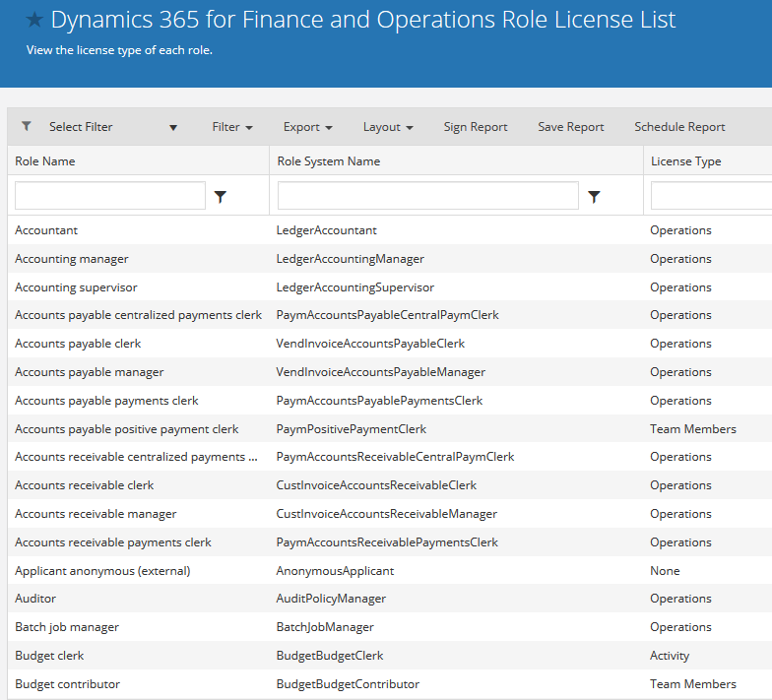Click CustInvoiceAccountsReceivableManager cell
This screenshot has width=772, height=700.
tap(386, 514)
